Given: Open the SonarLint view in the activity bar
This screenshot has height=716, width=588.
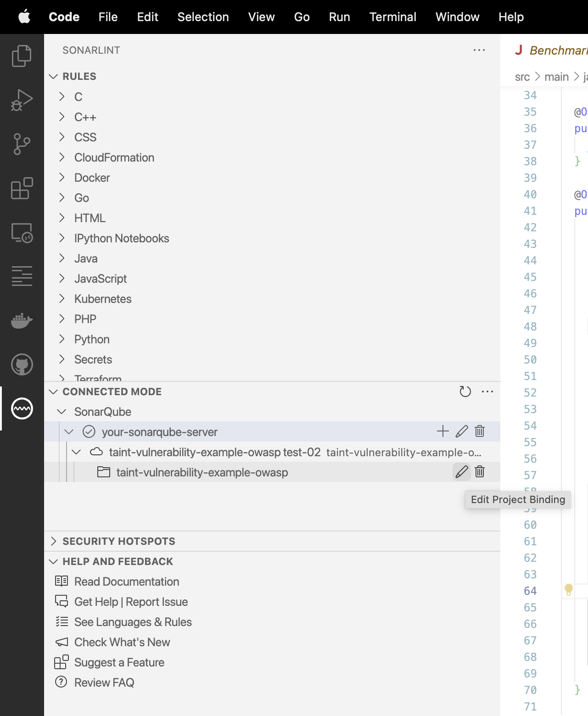Looking at the screenshot, I should (22, 408).
